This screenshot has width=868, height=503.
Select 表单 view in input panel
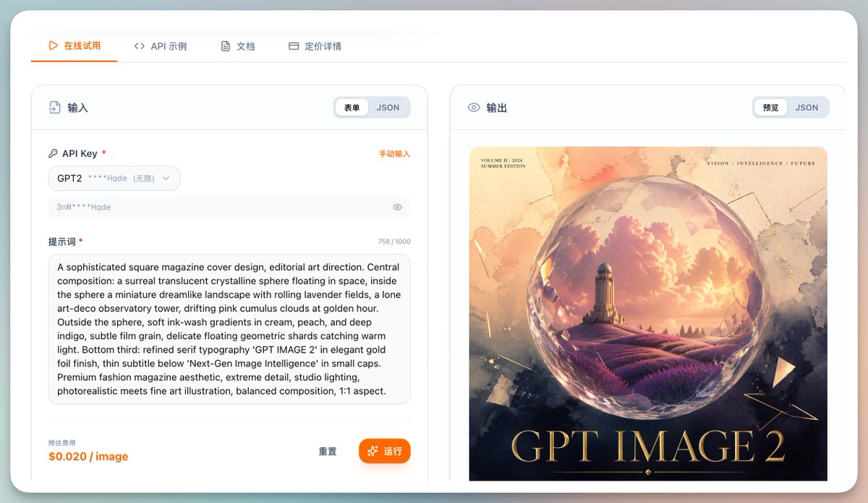click(x=352, y=108)
